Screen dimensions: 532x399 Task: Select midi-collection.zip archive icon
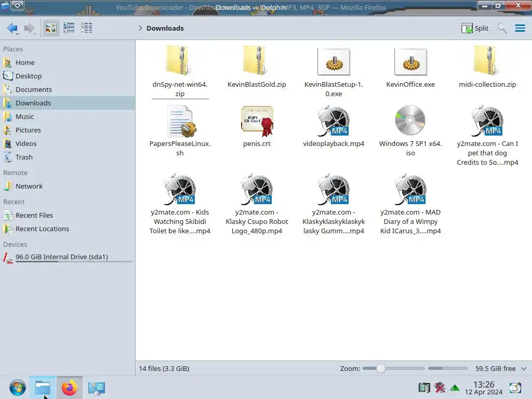487,60
